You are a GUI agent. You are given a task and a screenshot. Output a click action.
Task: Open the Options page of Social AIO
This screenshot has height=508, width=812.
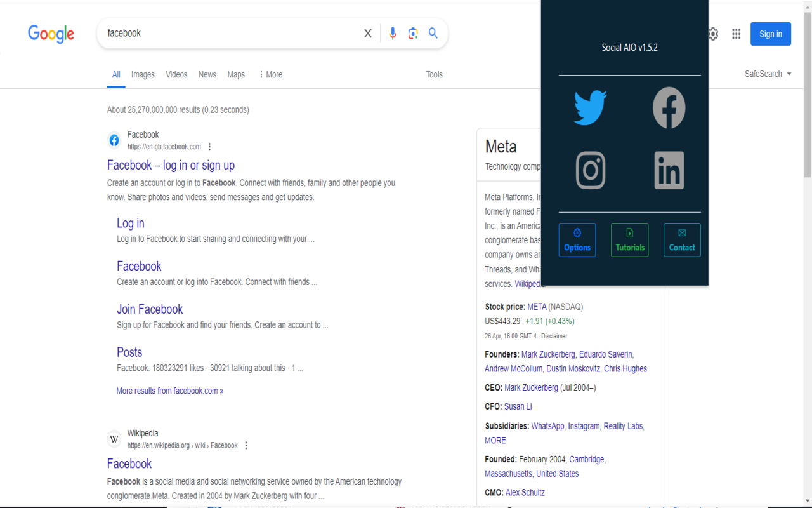coord(577,240)
